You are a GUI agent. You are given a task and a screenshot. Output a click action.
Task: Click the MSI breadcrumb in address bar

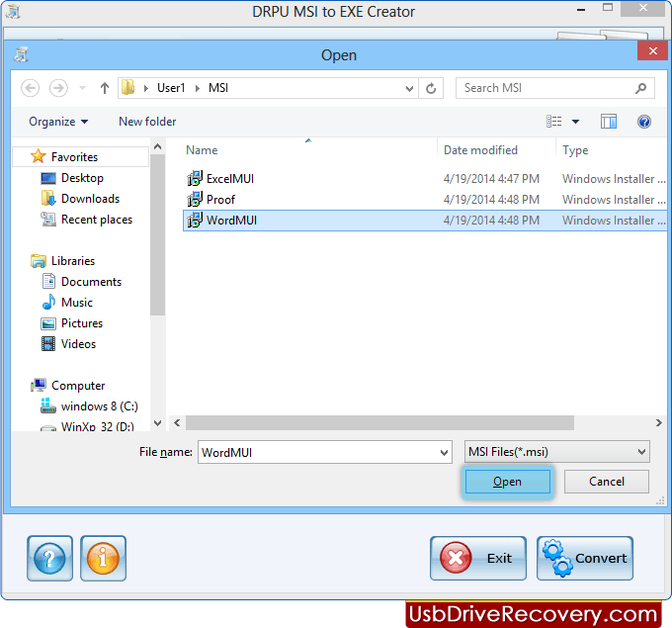(x=218, y=88)
